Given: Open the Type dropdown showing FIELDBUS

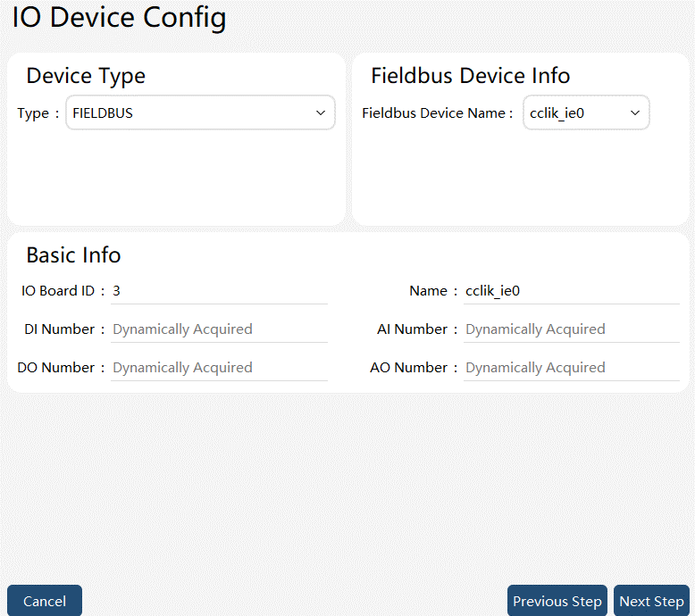Looking at the screenshot, I should (200, 112).
